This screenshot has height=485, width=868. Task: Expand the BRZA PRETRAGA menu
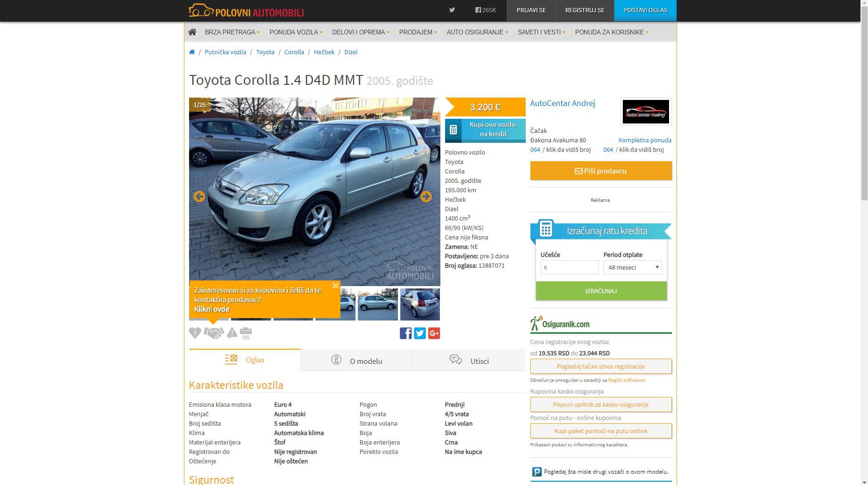pyautogui.click(x=232, y=32)
